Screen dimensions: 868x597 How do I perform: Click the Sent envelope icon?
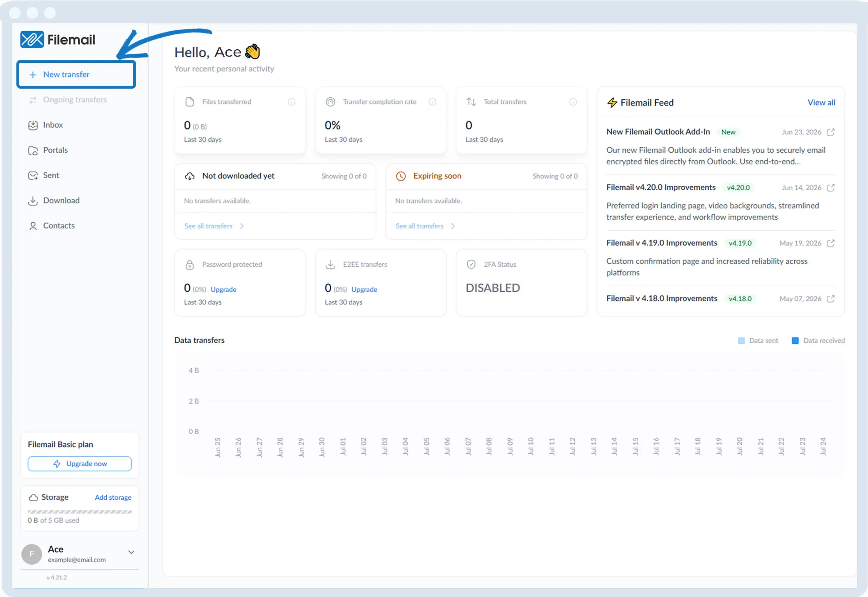point(33,176)
